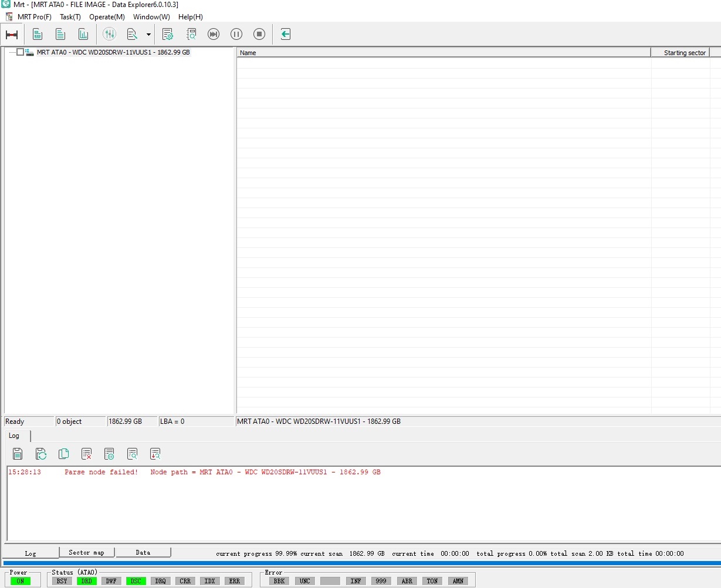Click the UNC error indicator
The height and width of the screenshot is (588, 721).
coord(305,581)
